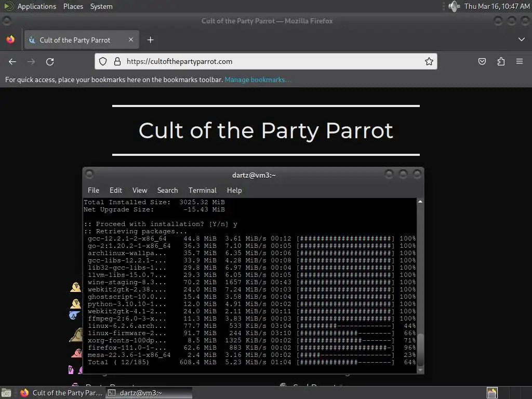This screenshot has width=532, height=399.
Task: Click the window menu button in the Firefox title bar
Action: coord(6,21)
